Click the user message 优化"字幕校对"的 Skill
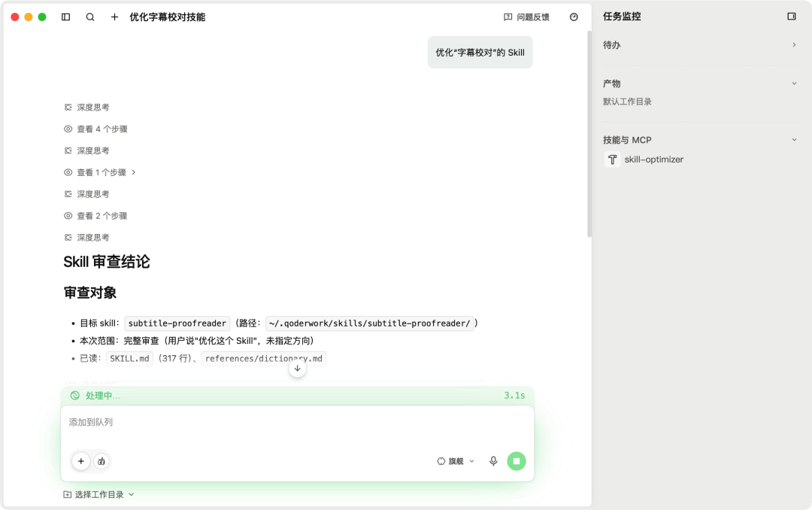Image resolution: width=812 pixels, height=510 pixels. pos(480,53)
